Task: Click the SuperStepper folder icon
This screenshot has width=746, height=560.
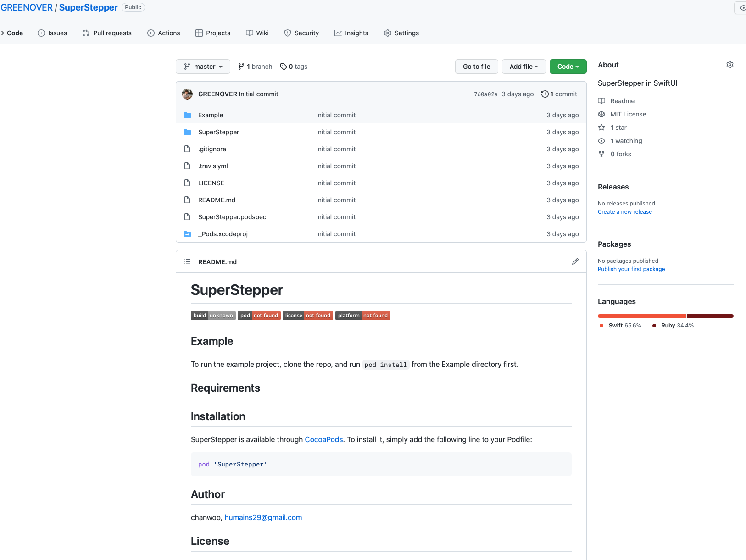Action: [x=187, y=132]
